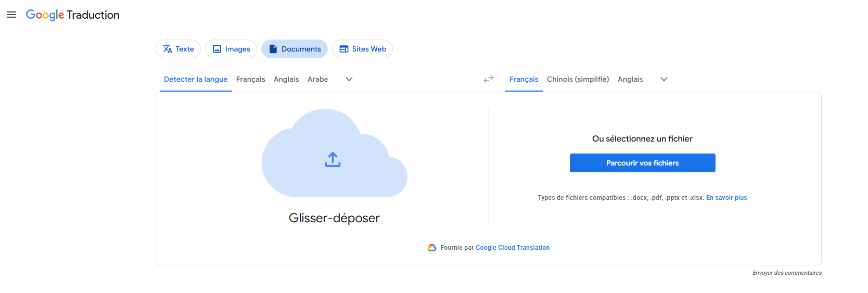Switch to Texte translation mode

tap(178, 49)
